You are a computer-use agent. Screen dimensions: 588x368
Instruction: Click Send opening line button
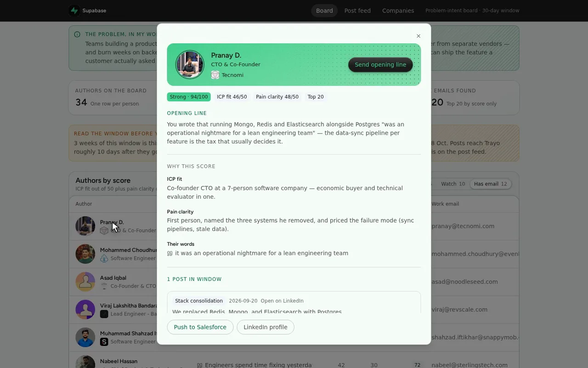[x=380, y=64]
